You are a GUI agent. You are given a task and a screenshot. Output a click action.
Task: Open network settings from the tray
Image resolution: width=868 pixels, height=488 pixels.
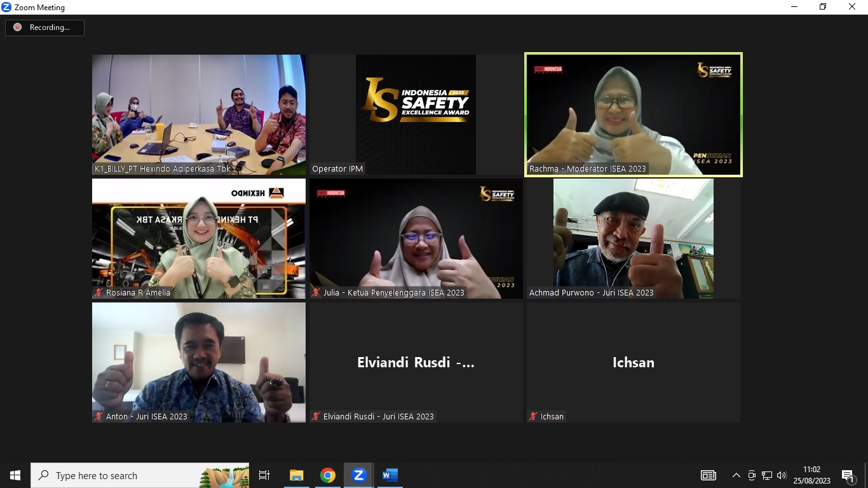(767, 475)
